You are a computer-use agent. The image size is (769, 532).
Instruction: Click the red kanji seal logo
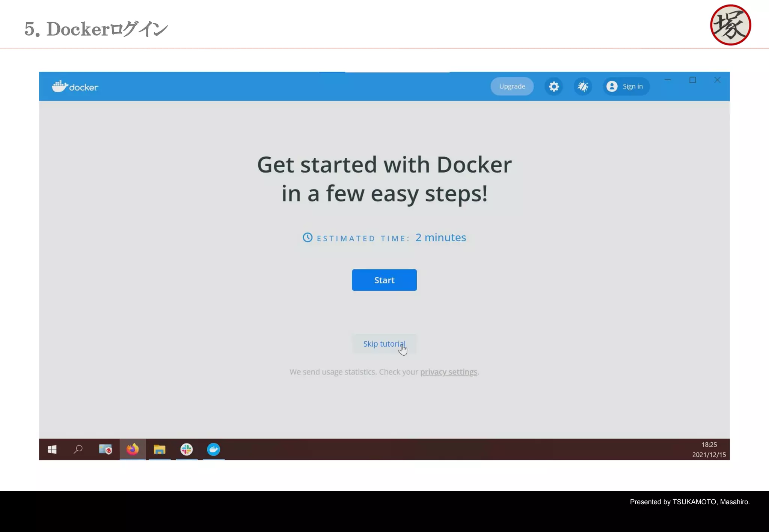[730, 25]
